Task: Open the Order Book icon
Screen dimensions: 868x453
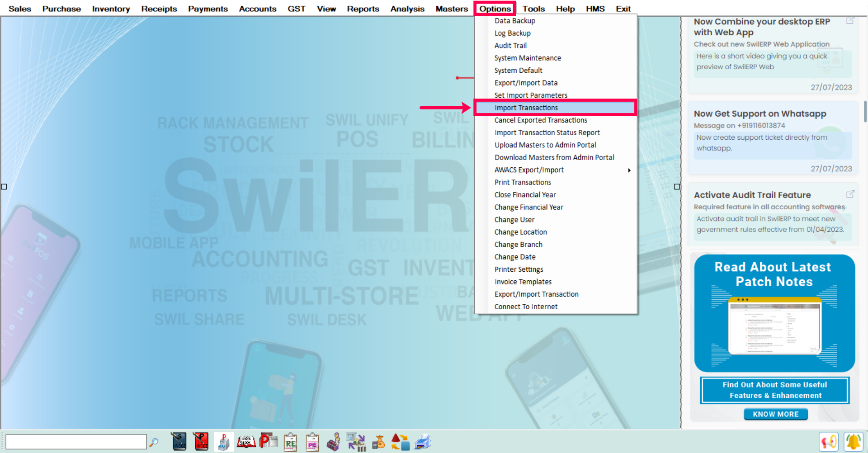Action: tap(246, 442)
